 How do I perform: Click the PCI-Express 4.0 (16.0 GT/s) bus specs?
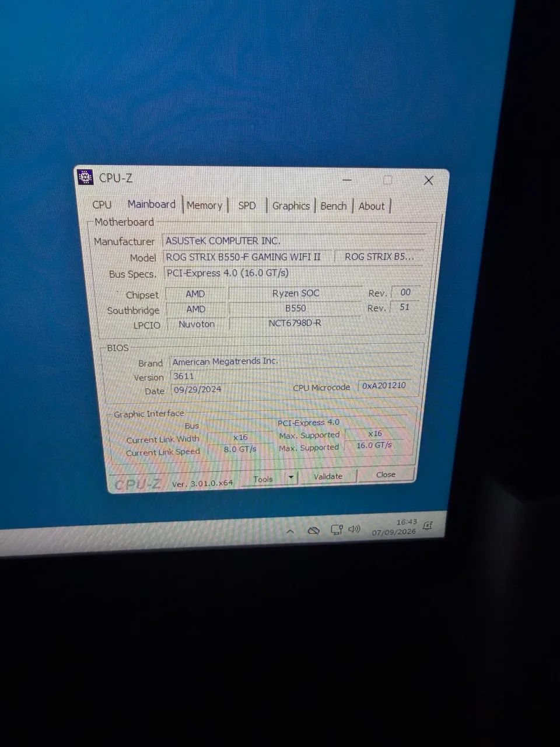tap(293, 273)
